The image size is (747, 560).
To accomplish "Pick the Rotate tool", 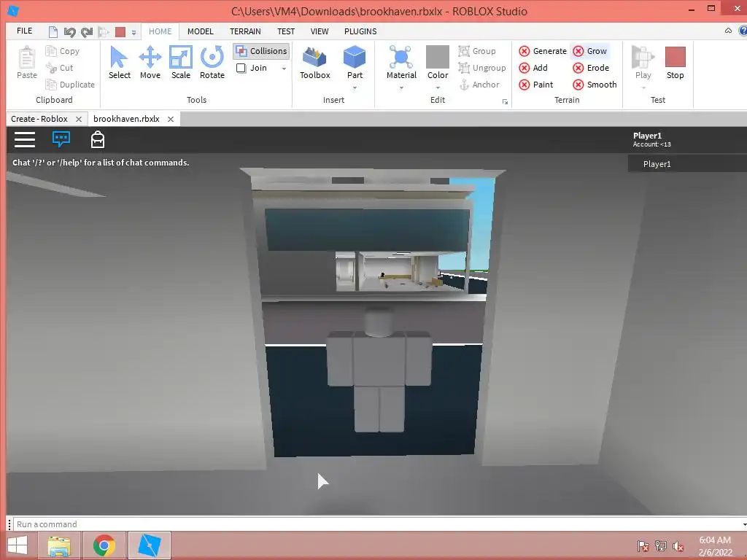I will coord(212,63).
